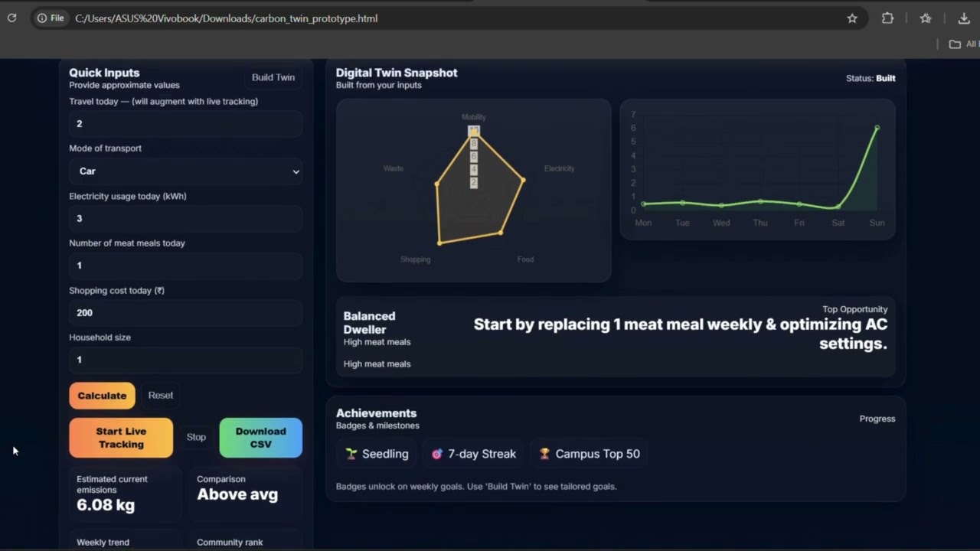Click the Top Opportunity recommendation text
This screenshot has height=551, width=980.
681,334
